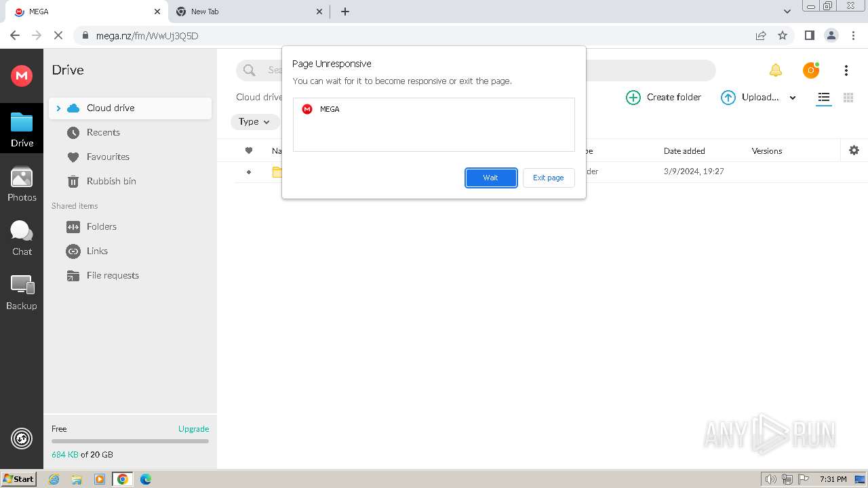Click the Upload button

coord(750,98)
